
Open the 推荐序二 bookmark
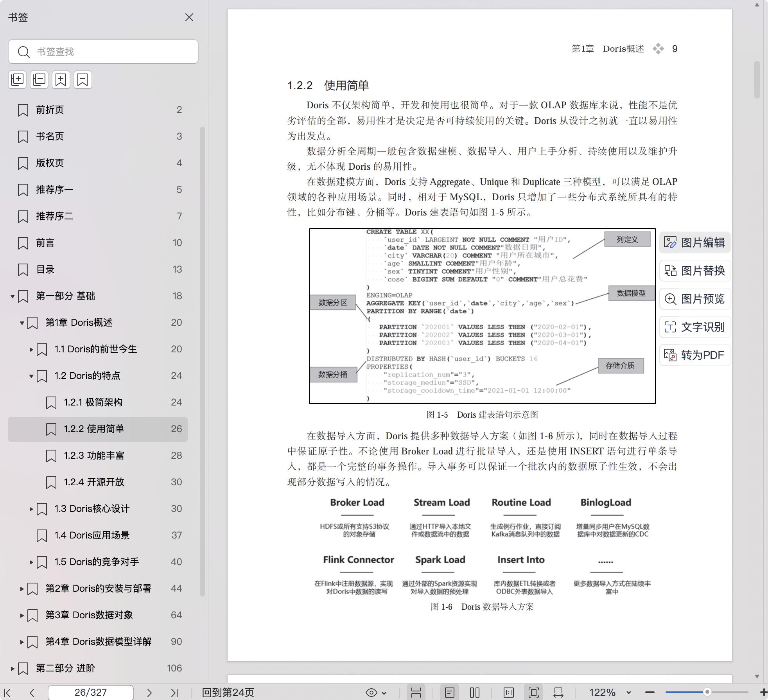click(98, 216)
